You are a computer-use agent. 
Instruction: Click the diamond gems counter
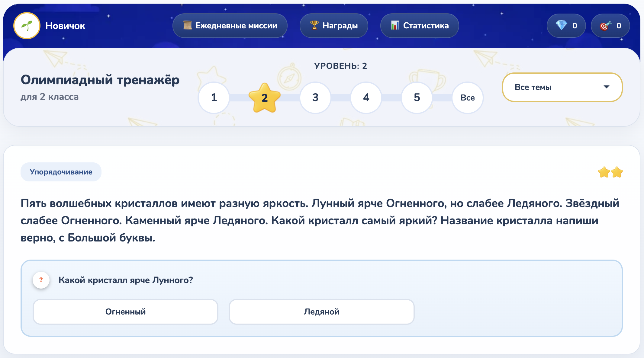[x=566, y=26]
